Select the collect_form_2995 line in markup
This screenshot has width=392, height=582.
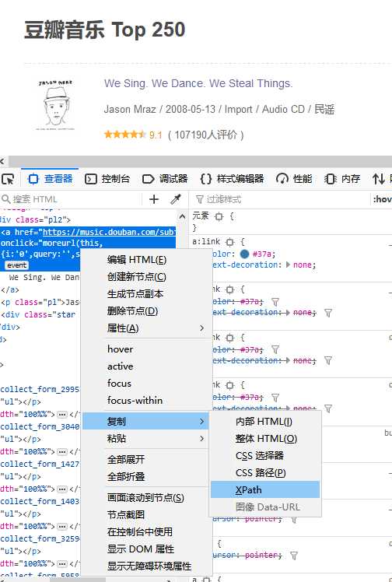point(40,389)
